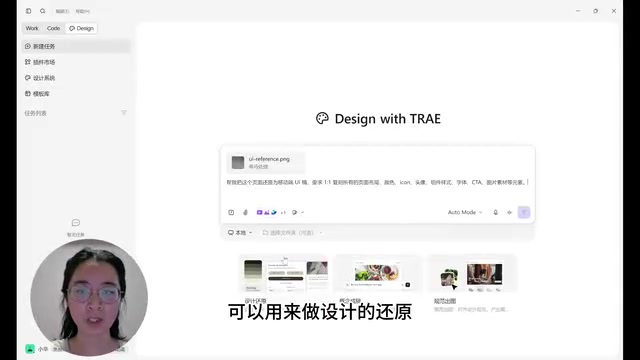Click the first square icon in prompt toolbar
The image size is (640, 360).
(231, 212)
